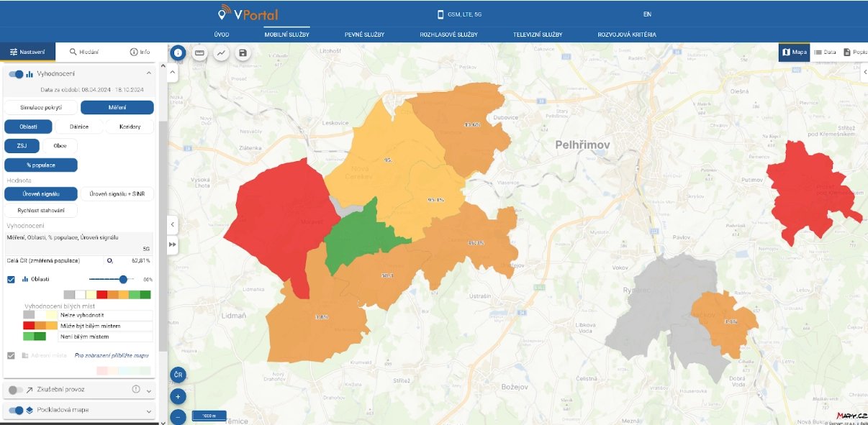
Task: Expand the Podkladová mapa section
Action: (x=148, y=411)
